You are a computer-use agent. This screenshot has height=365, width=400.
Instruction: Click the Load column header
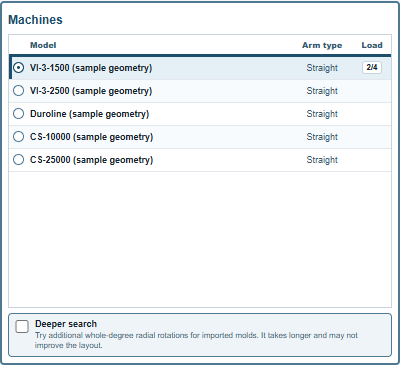[x=372, y=45]
